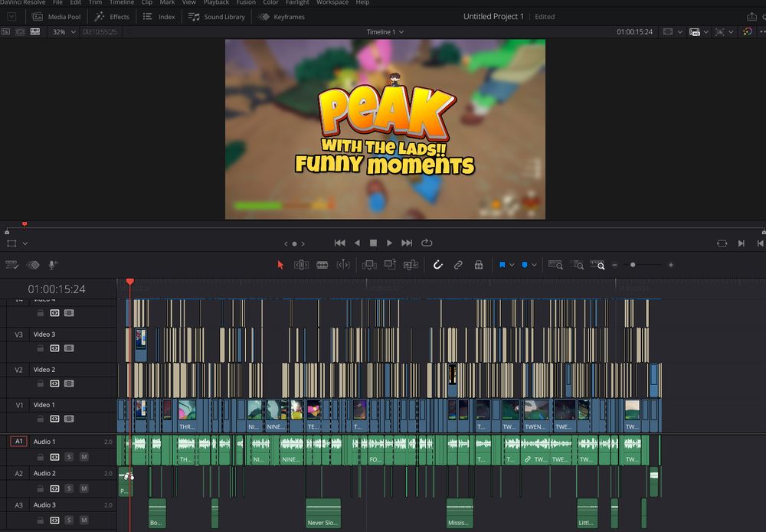The height and width of the screenshot is (532, 766).
Task: Open the Color menu
Action: click(270, 2)
